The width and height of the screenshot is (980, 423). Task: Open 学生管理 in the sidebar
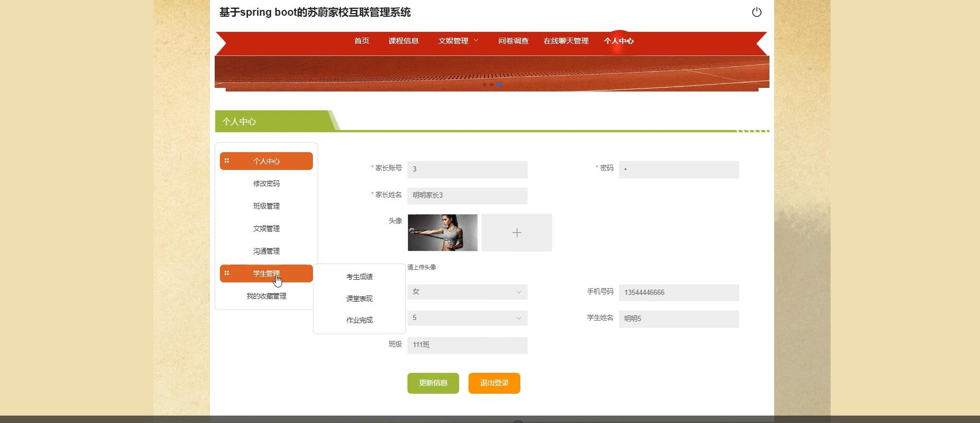(x=266, y=273)
